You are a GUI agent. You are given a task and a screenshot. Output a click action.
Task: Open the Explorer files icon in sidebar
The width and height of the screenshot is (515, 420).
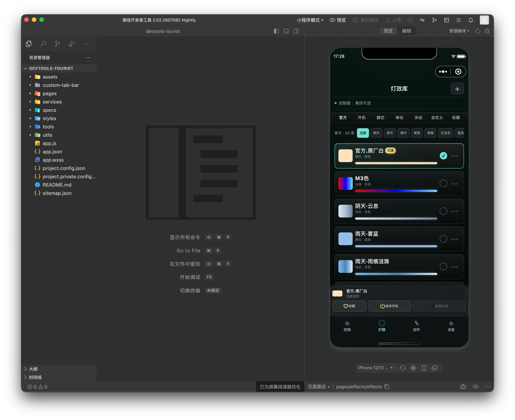click(x=29, y=44)
